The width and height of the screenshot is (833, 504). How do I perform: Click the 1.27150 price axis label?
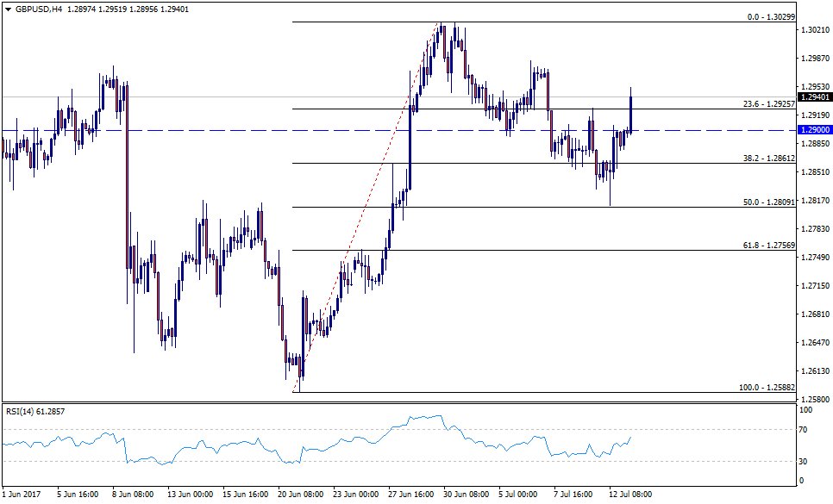click(x=815, y=285)
